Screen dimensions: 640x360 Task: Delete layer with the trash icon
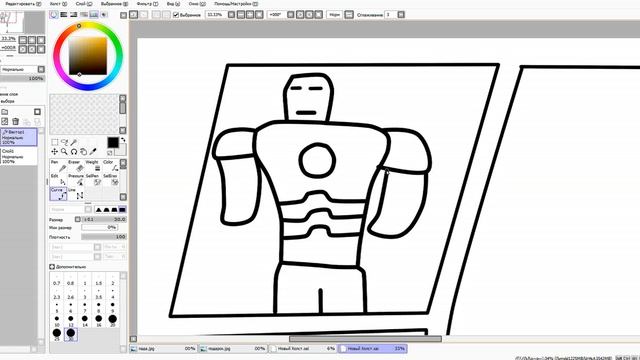point(16,121)
